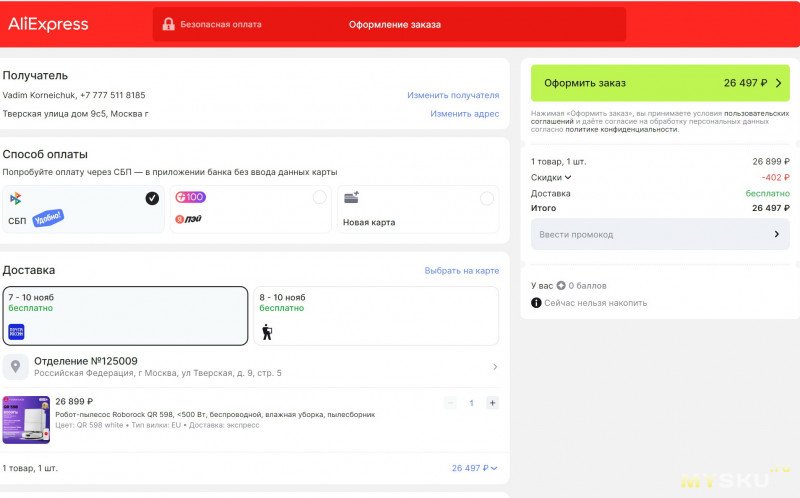
Task: Click the new card icon
Action: (352, 199)
